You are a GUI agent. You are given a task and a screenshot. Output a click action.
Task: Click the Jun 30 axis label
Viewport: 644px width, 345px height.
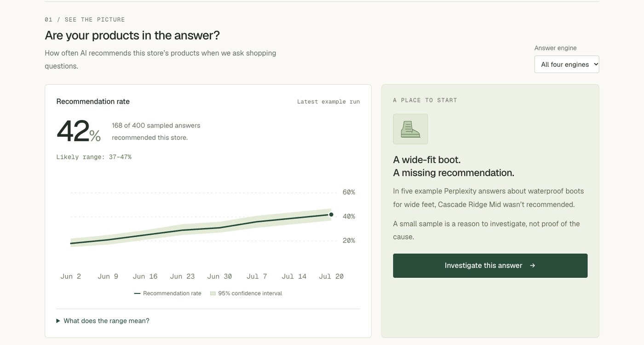click(219, 276)
